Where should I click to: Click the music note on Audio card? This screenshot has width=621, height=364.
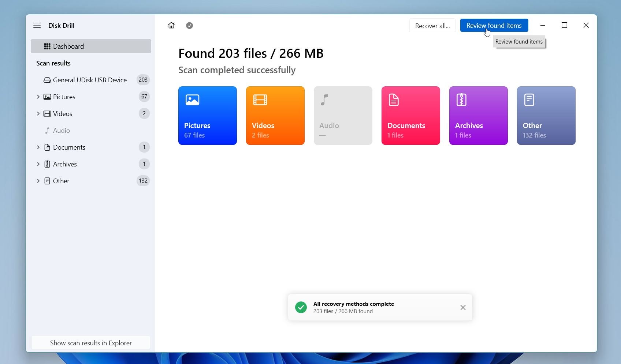pos(324,100)
